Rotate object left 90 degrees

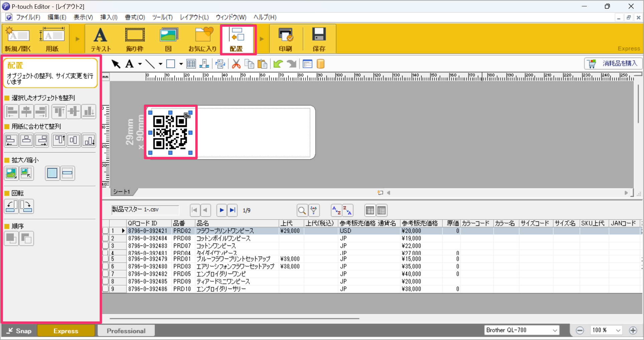(x=11, y=206)
